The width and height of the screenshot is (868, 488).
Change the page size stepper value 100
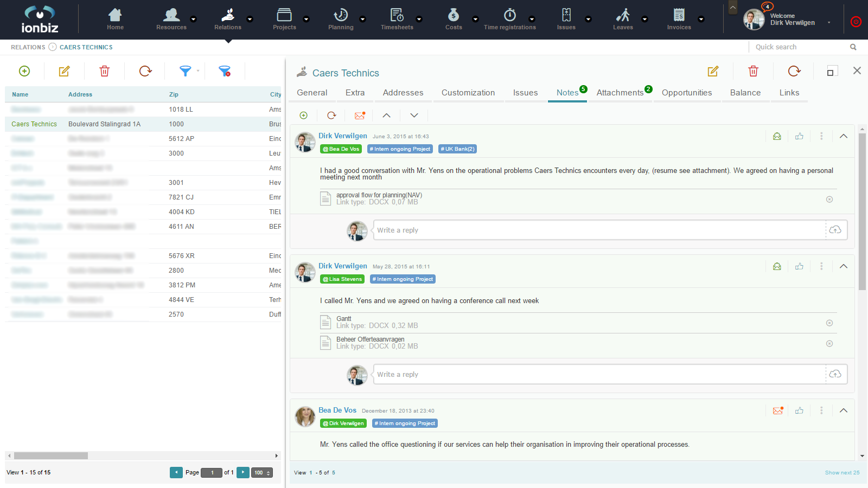[x=262, y=473]
